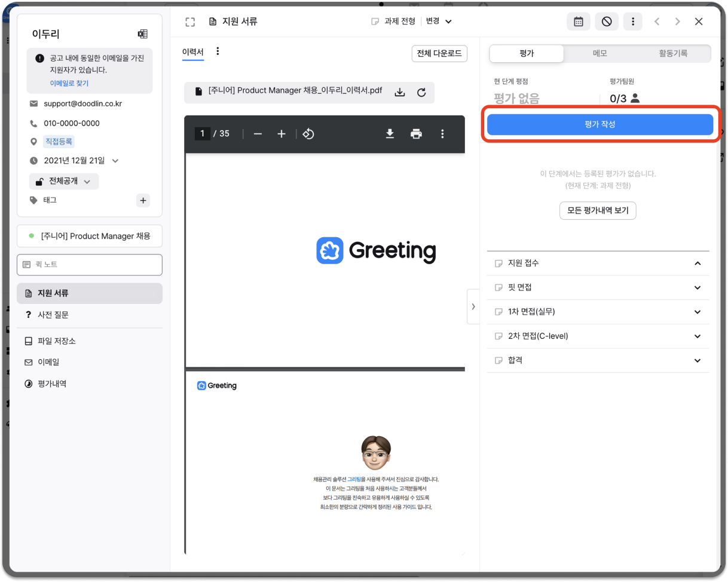Click the reject (blocked circle) icon
The width and height of the screenshot is (728, 582).
pyautogui.click(x=607, y=22)
